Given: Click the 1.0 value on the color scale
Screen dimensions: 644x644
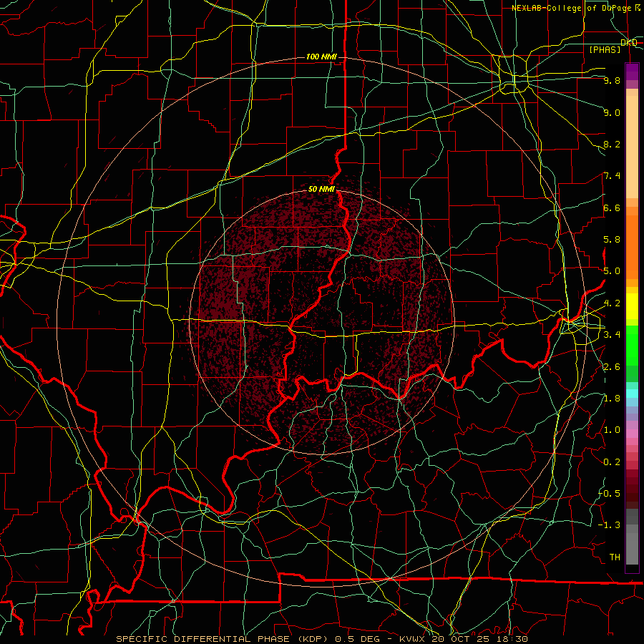Looking at the screenshot, I should pyautogui.click(x=612, y=430).
